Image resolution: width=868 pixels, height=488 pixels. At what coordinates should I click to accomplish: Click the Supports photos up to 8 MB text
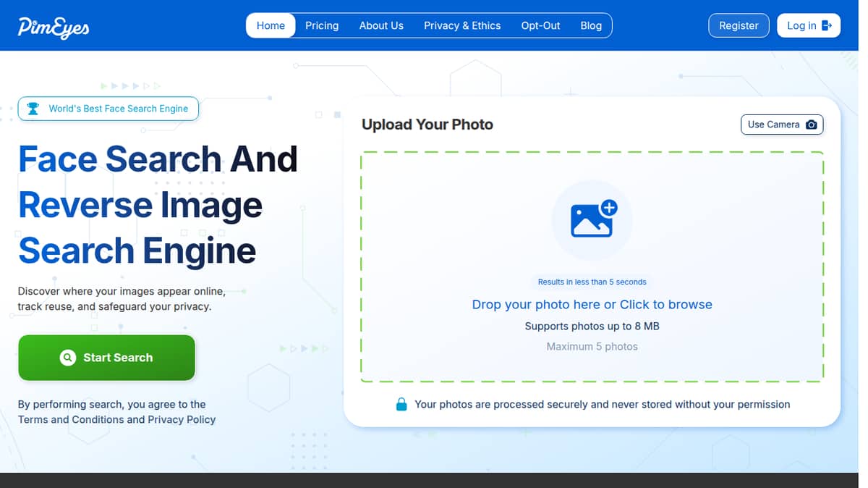tap(592, 326)
